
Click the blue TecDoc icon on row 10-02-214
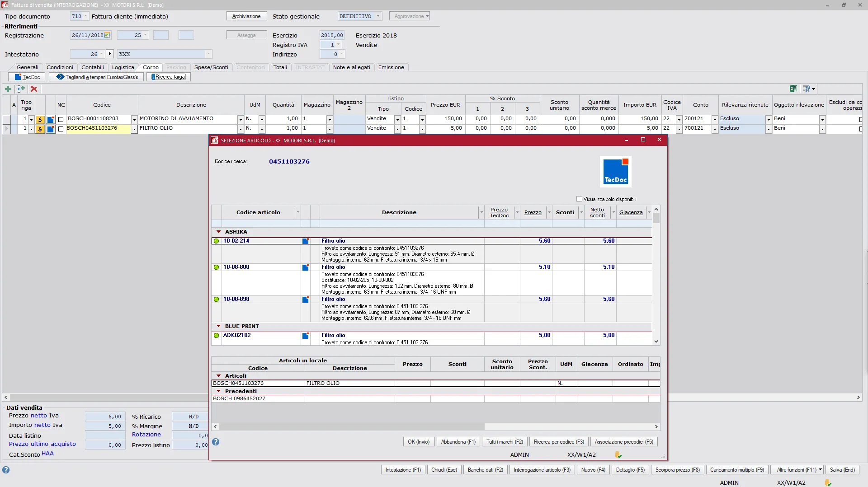306,241
